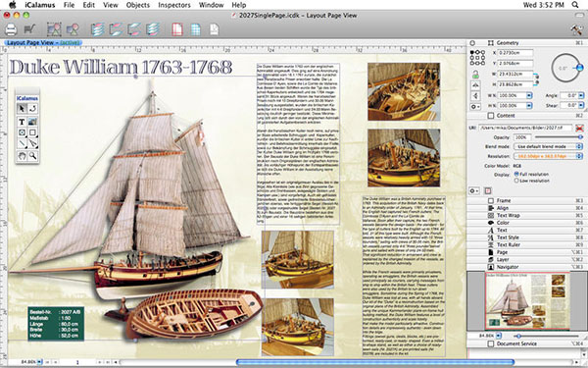
Task: Click the red page guides toolbar icon
Action: tap(177, 29)
